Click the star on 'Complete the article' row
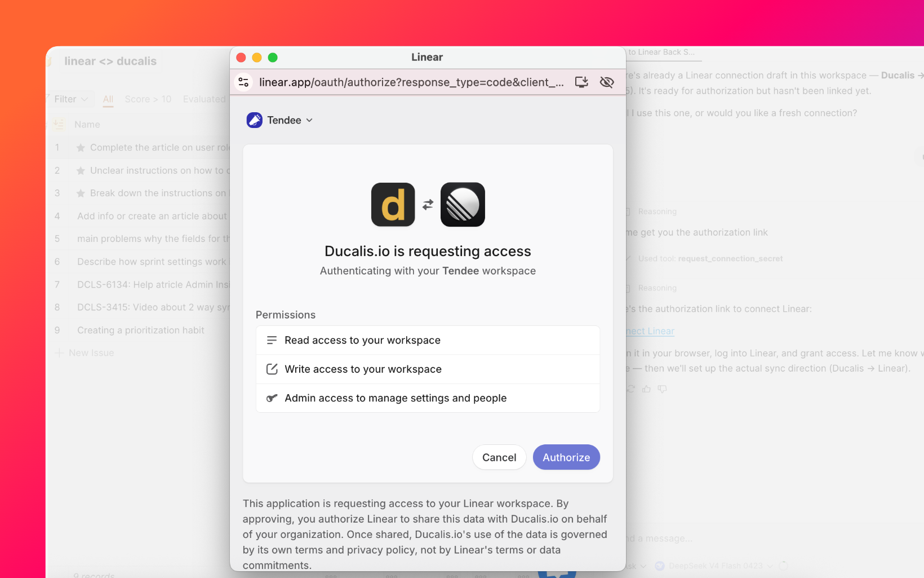The width and height of the screenshot is (924, 578). click(x=81, y=148)
